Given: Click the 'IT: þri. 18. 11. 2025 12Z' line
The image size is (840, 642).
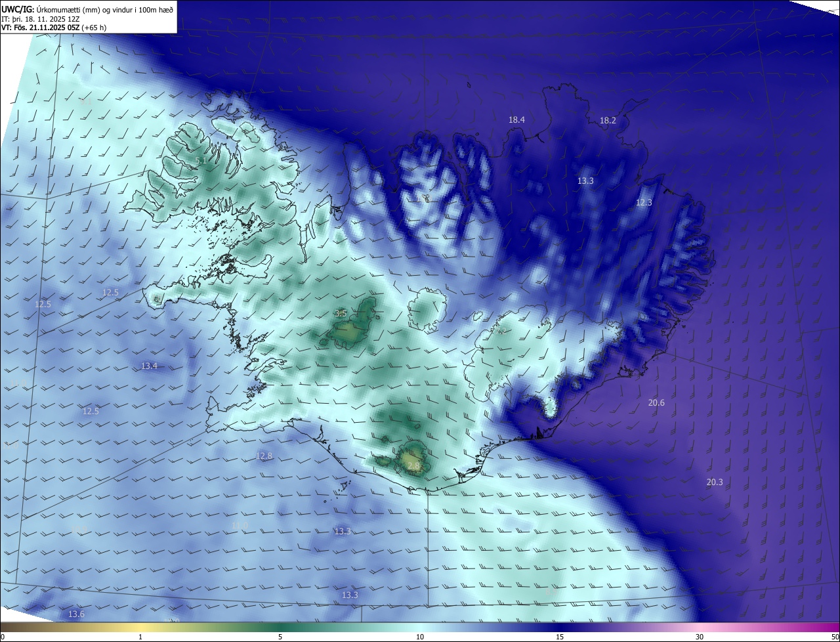Looking at the screenshot, I should click(40, 19).
